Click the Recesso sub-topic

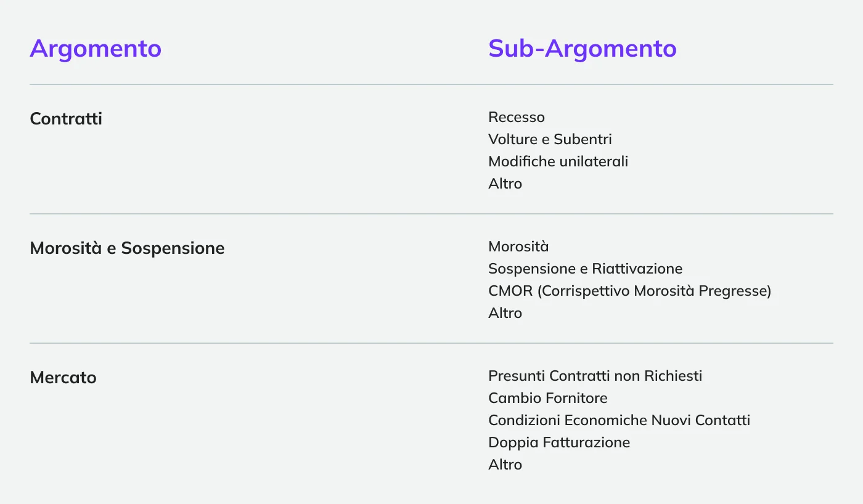click(x=516, y=117)
